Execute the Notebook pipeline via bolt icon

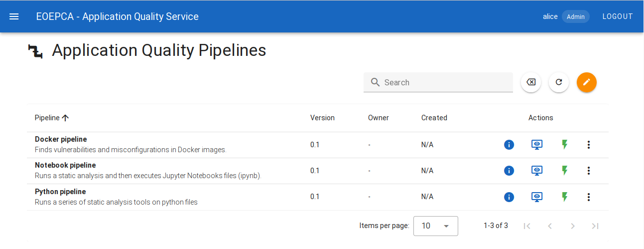(565, 171)
